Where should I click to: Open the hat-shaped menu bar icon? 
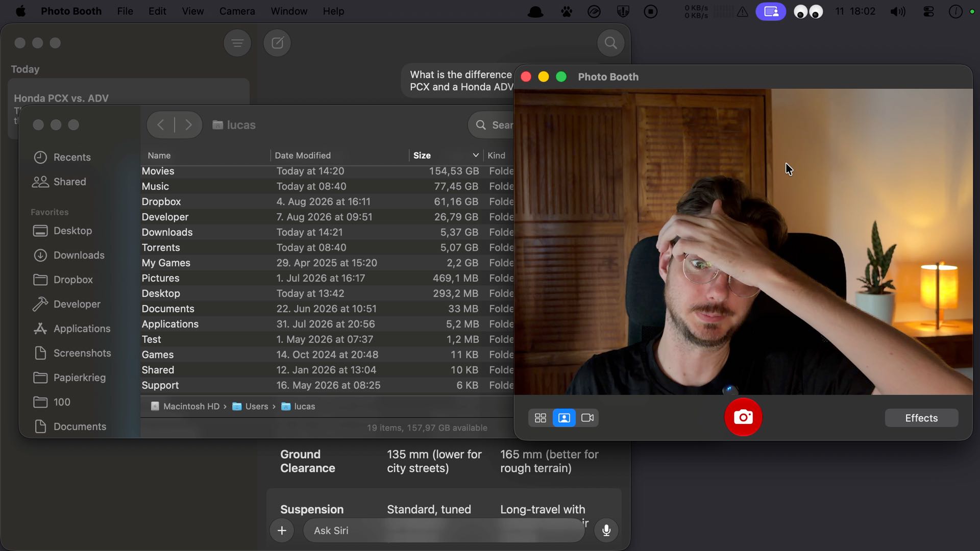535,11
